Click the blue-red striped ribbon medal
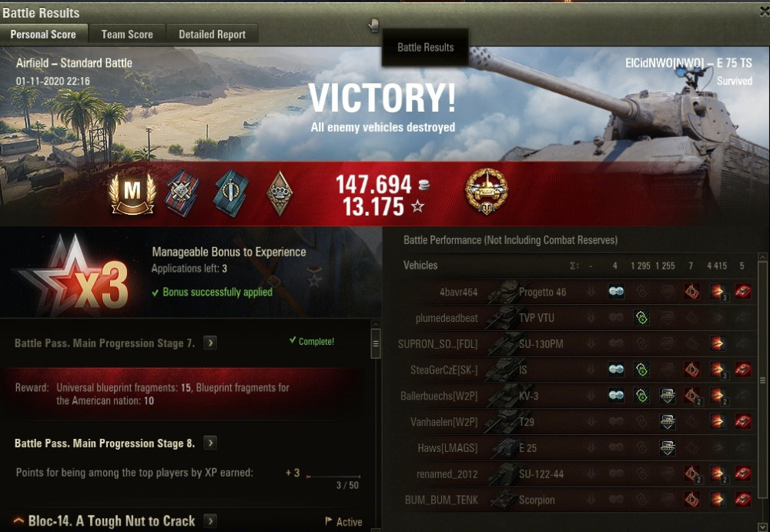This screenshot has height=532, width=770. (182, 193)
